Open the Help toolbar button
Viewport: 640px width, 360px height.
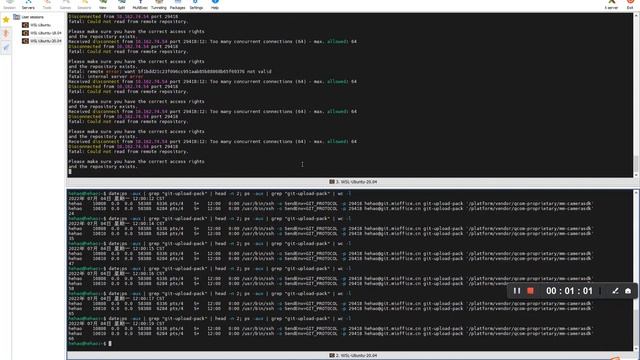click(x=215, y=4)
